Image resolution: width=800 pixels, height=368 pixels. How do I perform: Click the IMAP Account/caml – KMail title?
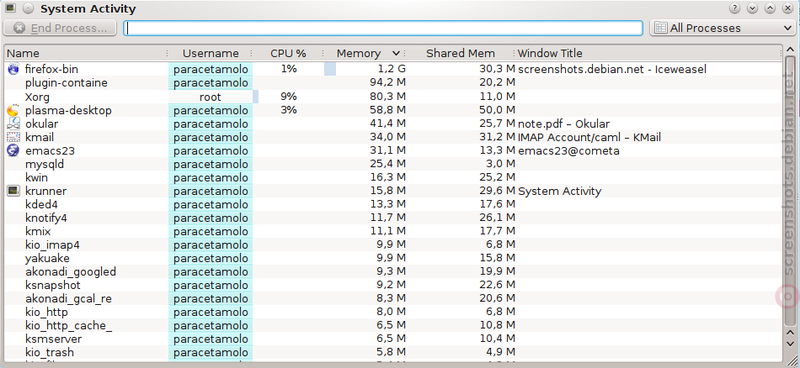coord(589,137)
